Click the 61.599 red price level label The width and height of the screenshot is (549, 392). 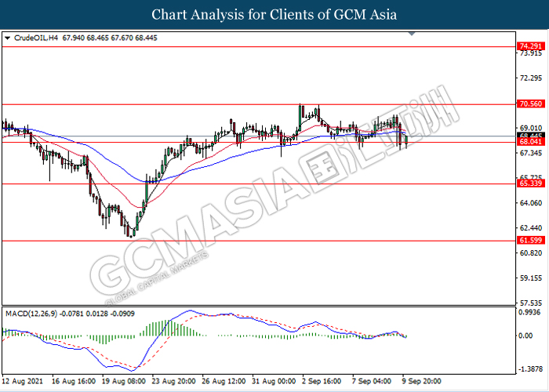coord(531,240)
